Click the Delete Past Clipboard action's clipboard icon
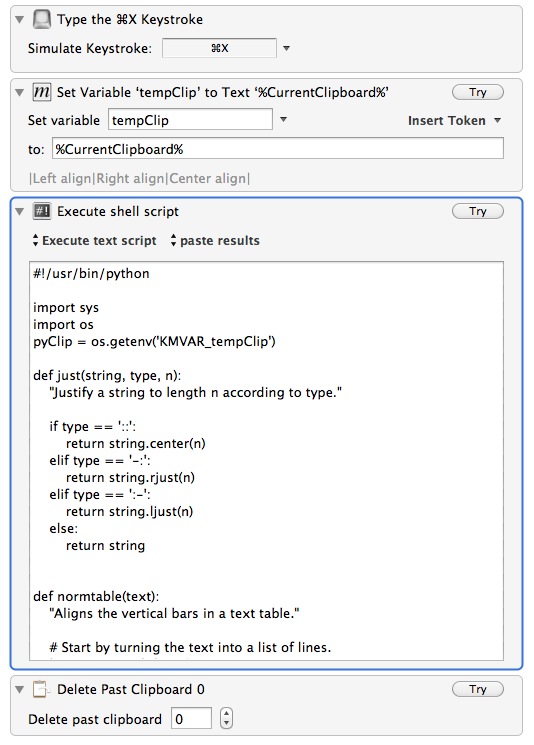 [x=41, y=689]
